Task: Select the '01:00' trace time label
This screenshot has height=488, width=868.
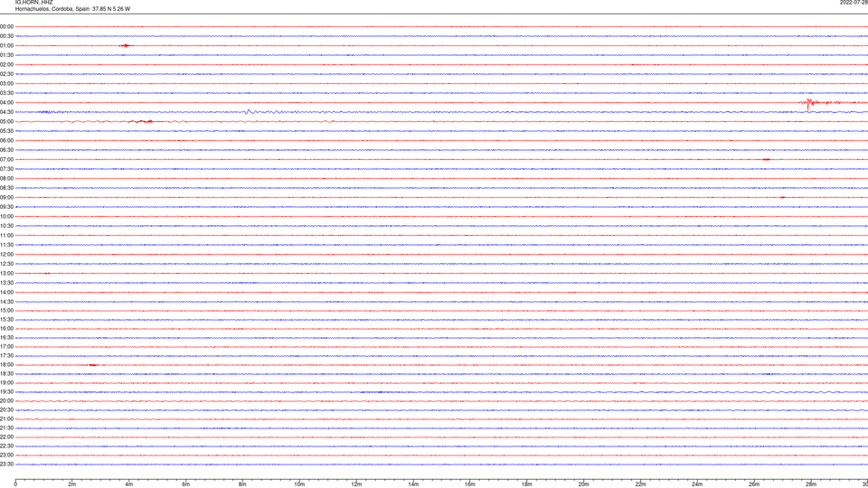Action: 6,45
